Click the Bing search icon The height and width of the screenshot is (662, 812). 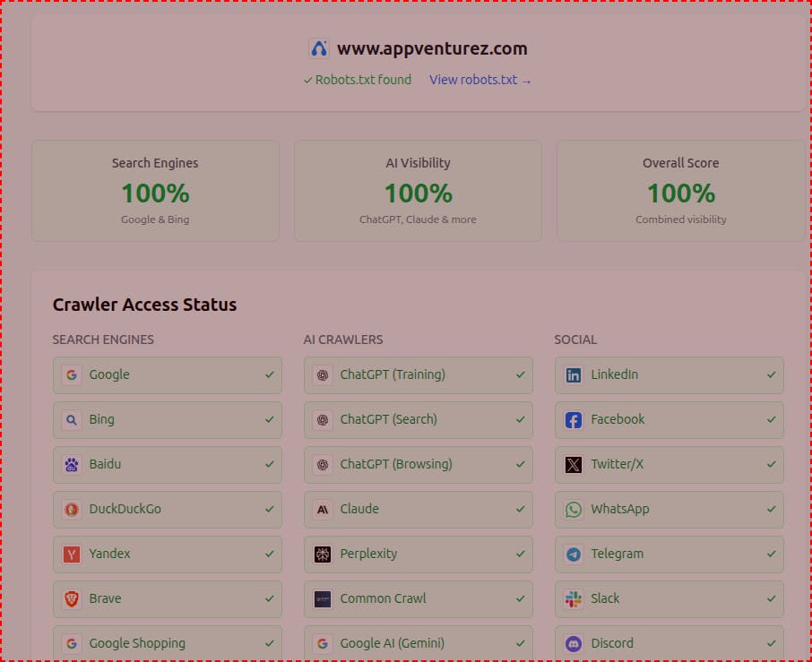tap(72, 420)
